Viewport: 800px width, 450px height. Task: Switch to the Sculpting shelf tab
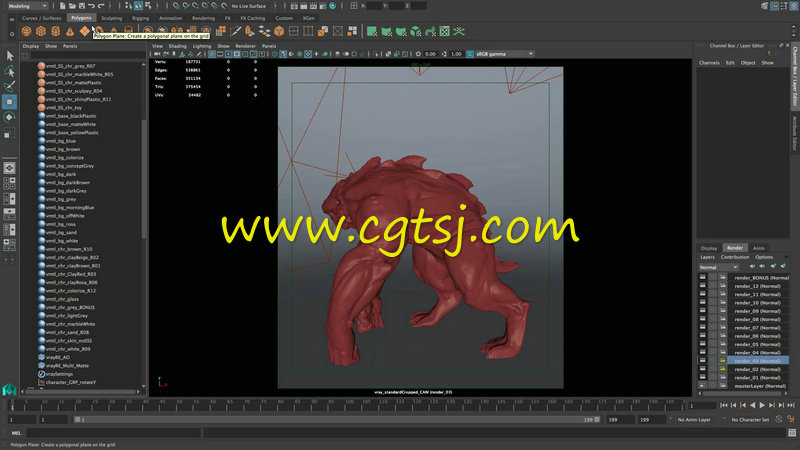tap(111, 18)
